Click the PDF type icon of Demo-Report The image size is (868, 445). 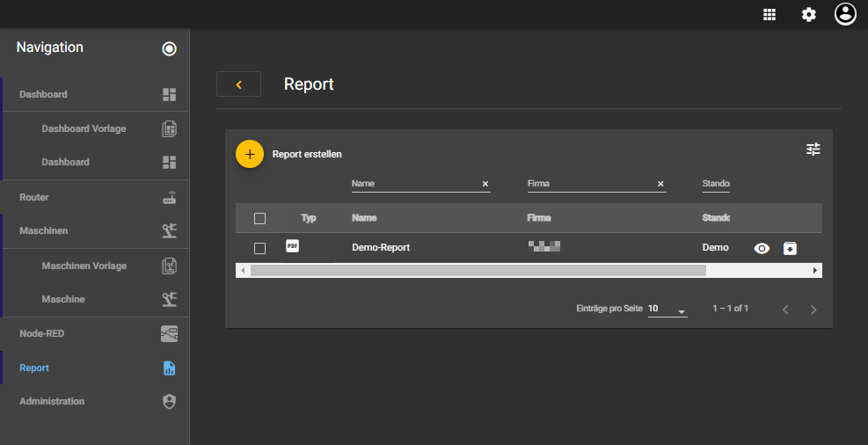pos(293,247)
